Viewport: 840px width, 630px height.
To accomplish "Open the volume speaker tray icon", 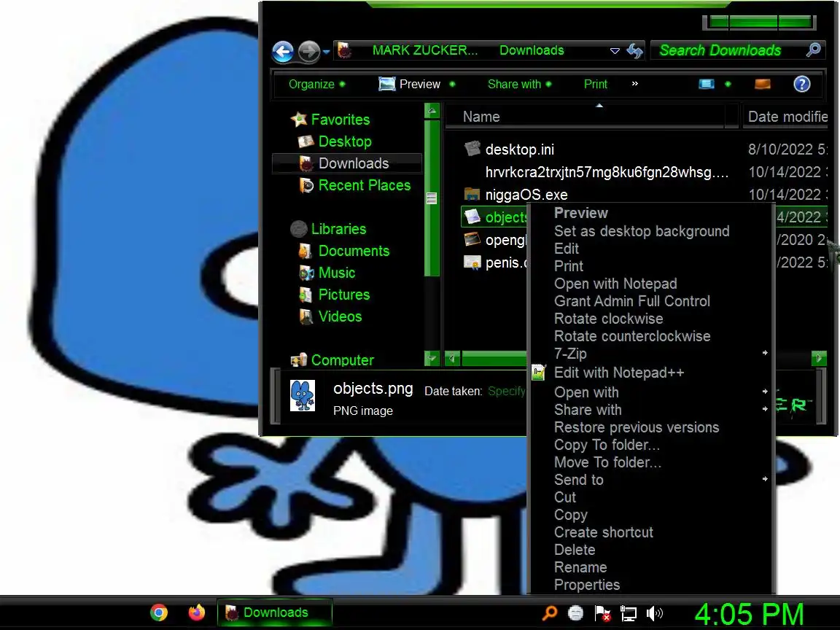I will 655,613.
